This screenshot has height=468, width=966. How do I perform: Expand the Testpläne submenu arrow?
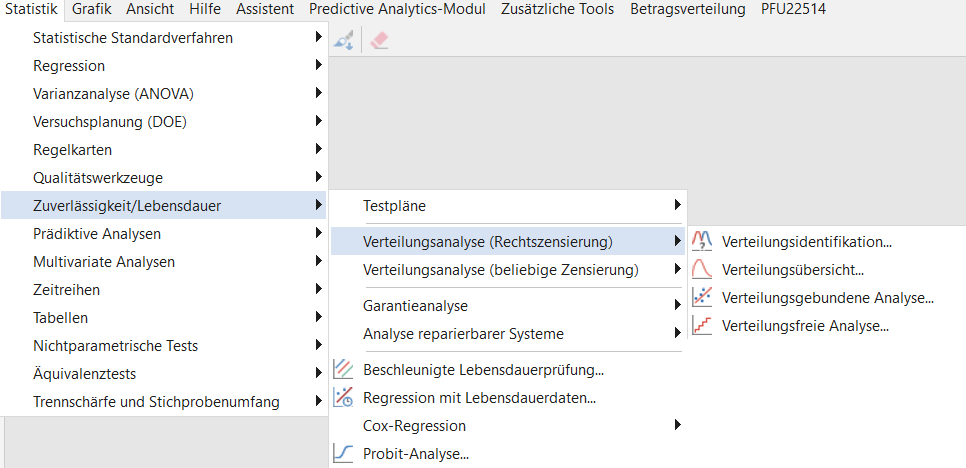678,205
